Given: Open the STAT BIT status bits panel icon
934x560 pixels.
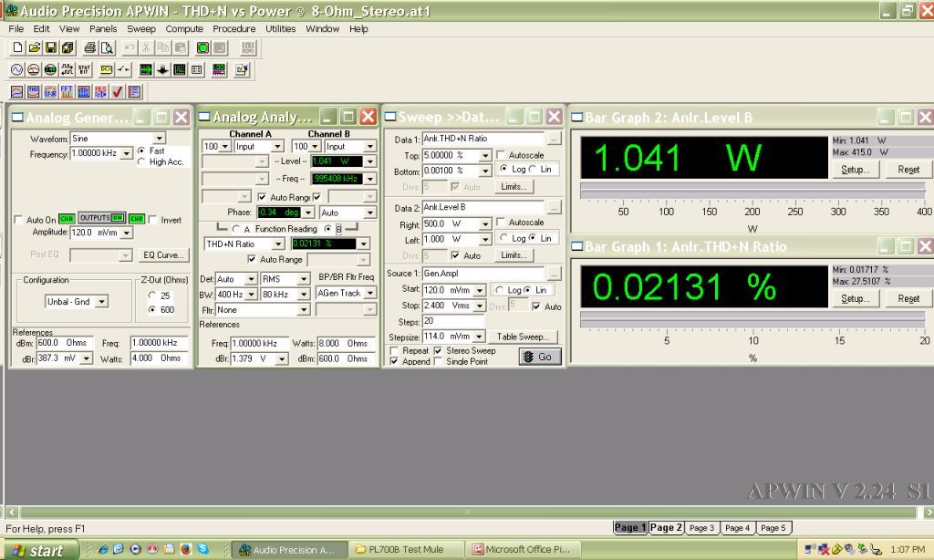Looking at the screenshot, I should point(84,69).
